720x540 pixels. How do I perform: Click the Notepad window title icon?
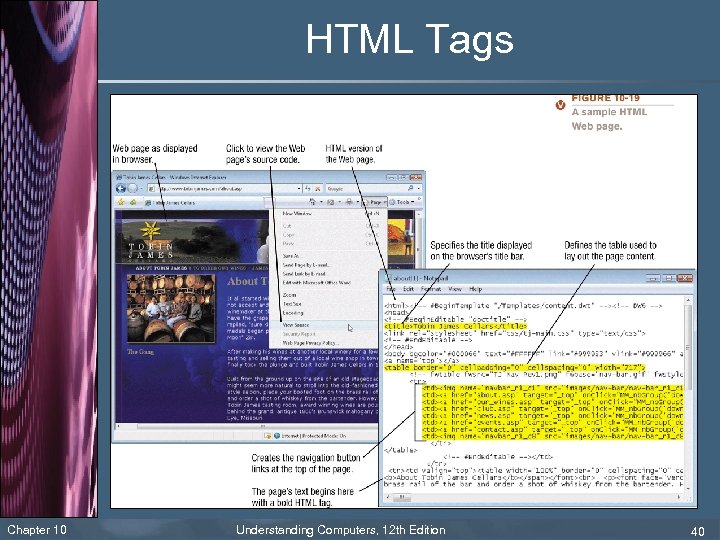point(387,278)
